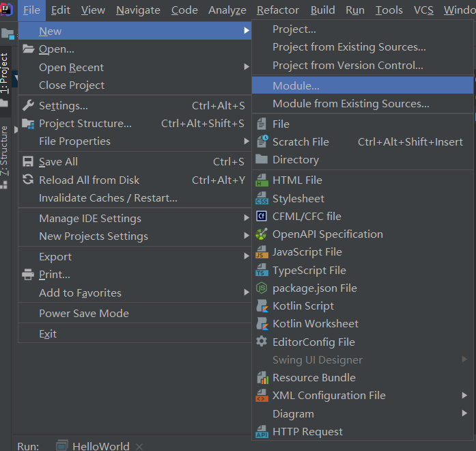Close the HelloWorld run tab

[x=139, y=446]
